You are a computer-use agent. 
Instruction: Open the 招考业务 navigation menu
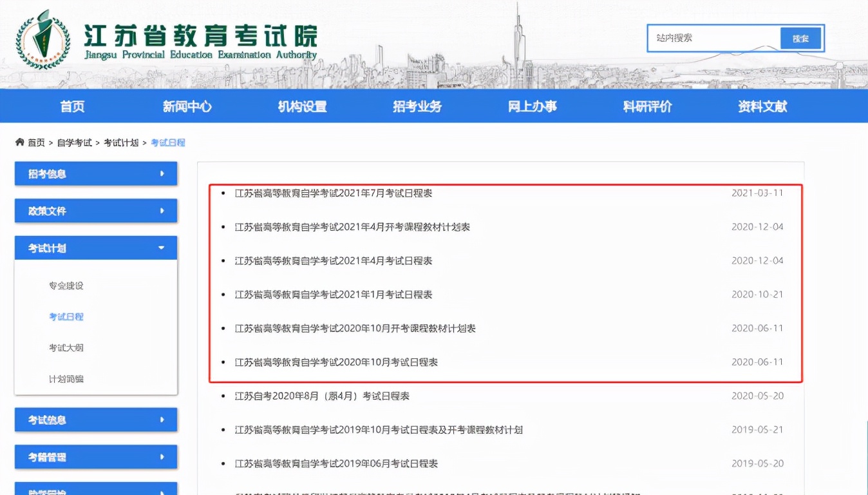coord(417,106)
